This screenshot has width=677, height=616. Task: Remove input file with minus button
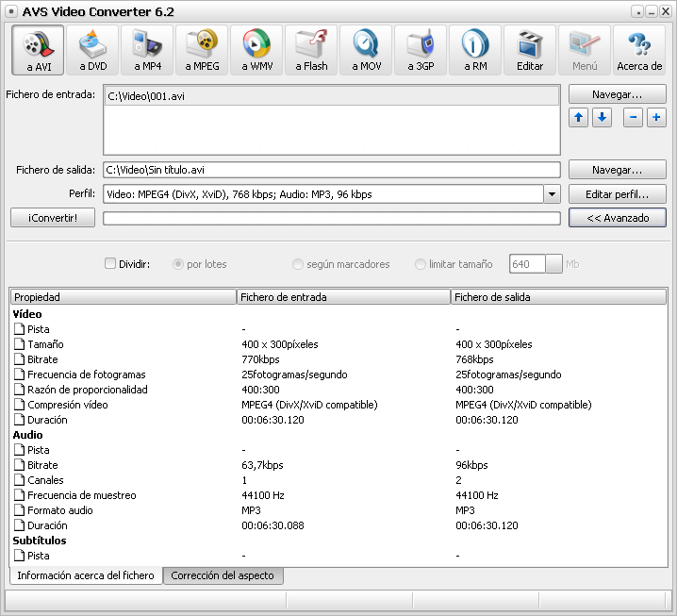pos(633,118)
